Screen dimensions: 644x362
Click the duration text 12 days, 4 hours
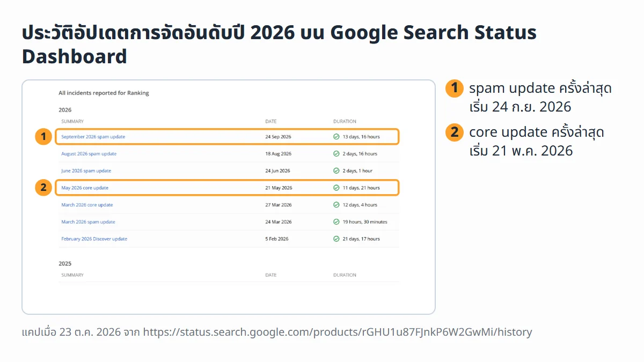360,205
